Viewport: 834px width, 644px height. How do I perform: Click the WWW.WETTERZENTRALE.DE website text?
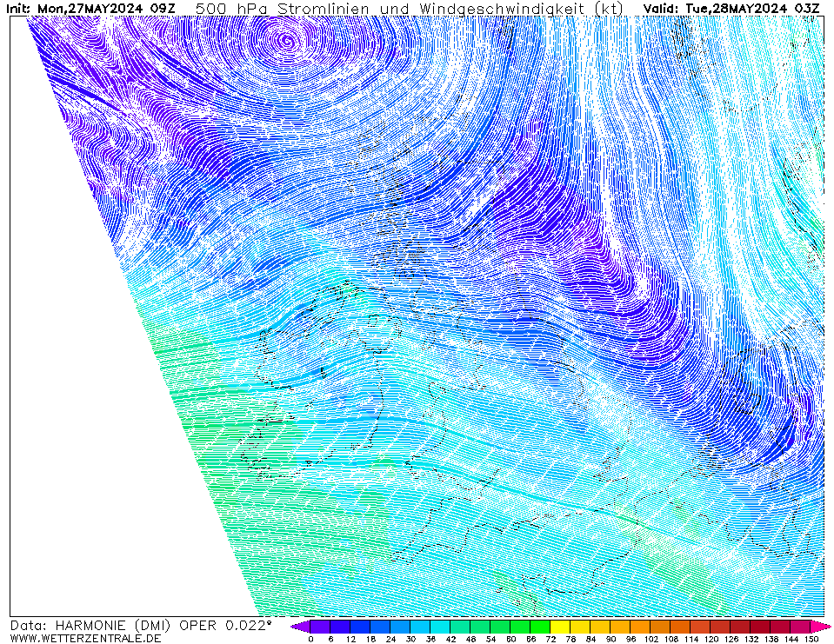point(85,638)
